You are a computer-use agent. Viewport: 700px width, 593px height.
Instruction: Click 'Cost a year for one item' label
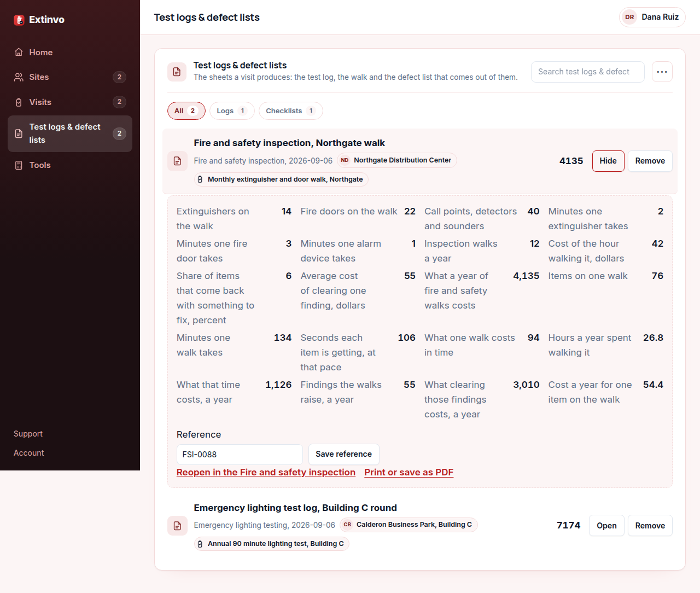[x=590, y=392]
